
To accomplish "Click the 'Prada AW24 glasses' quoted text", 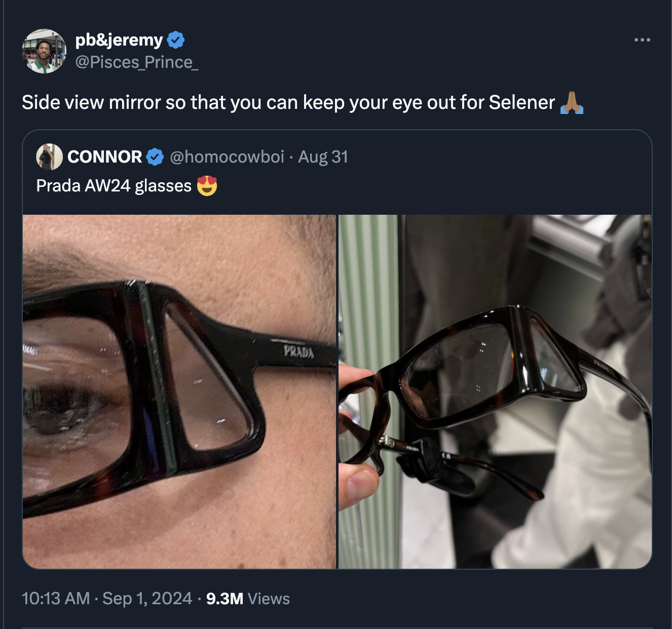I will point(114,186).
